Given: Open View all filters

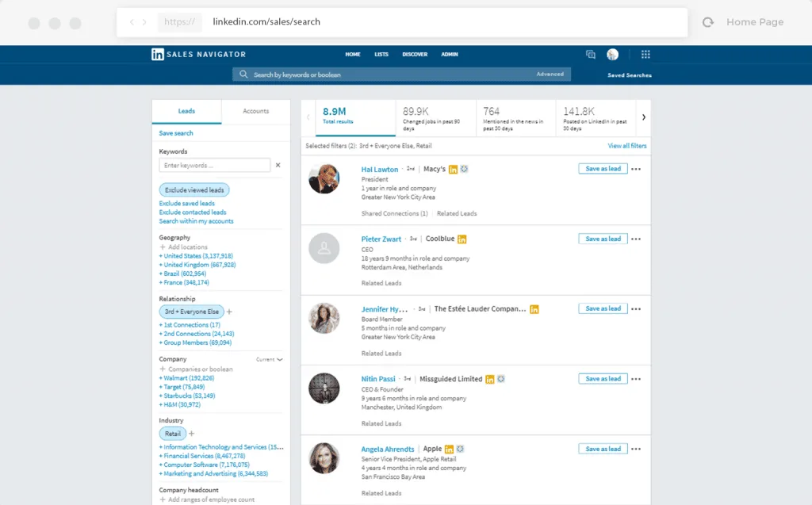Looking at the screenshot, I should click(x=627, y=146).
